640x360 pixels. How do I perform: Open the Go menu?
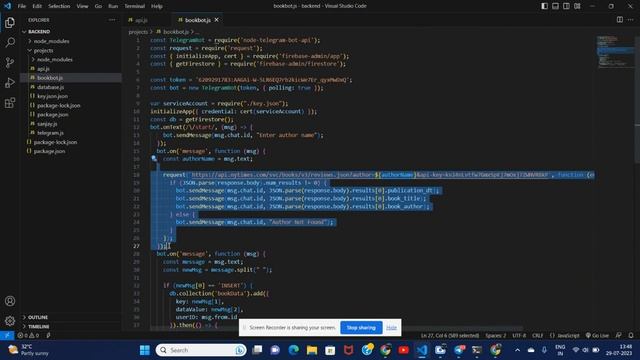[x=98, y=6]
